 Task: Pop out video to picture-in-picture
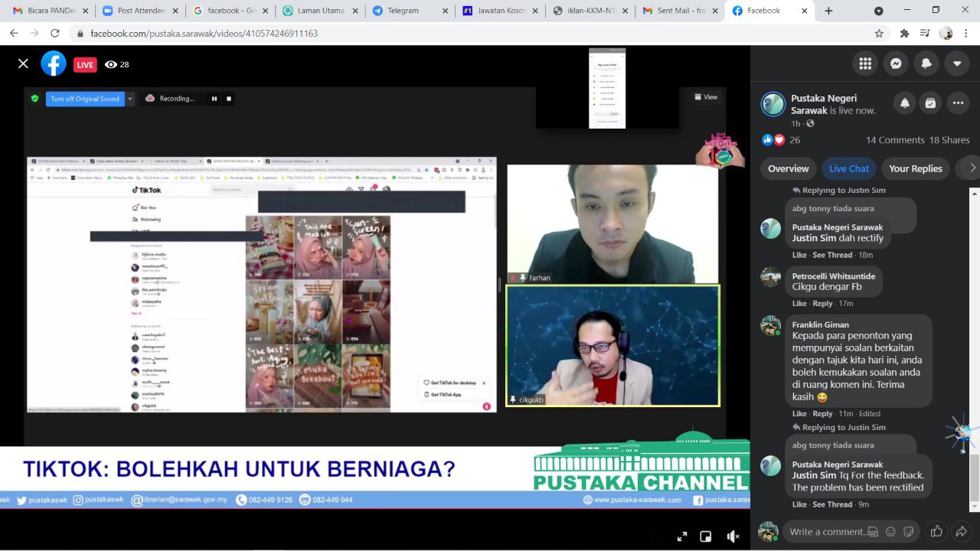706,536
